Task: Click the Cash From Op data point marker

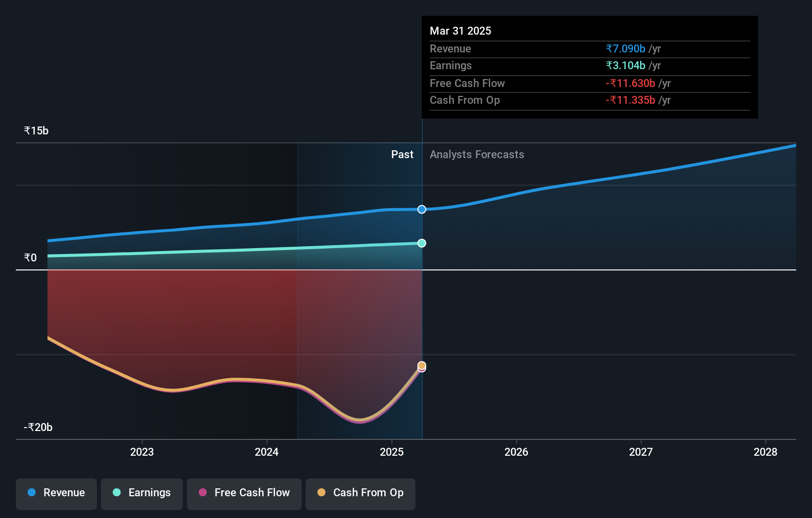Action: (x=422, y=365)
